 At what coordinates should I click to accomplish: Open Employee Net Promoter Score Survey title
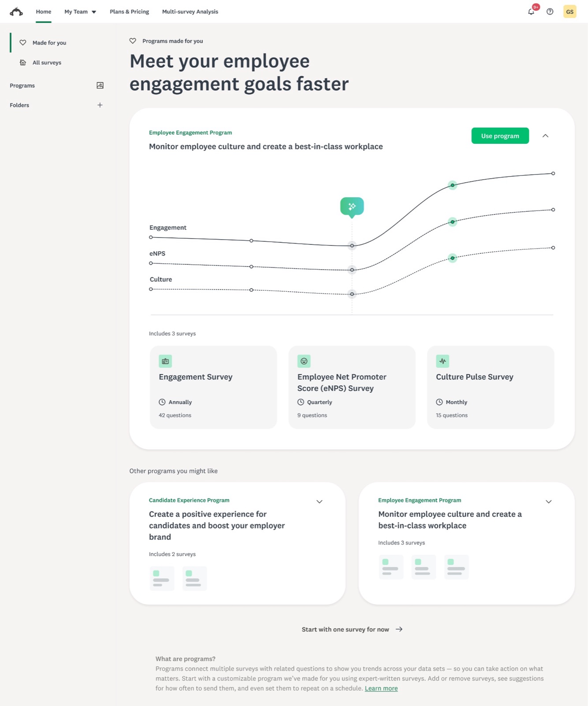342,383
